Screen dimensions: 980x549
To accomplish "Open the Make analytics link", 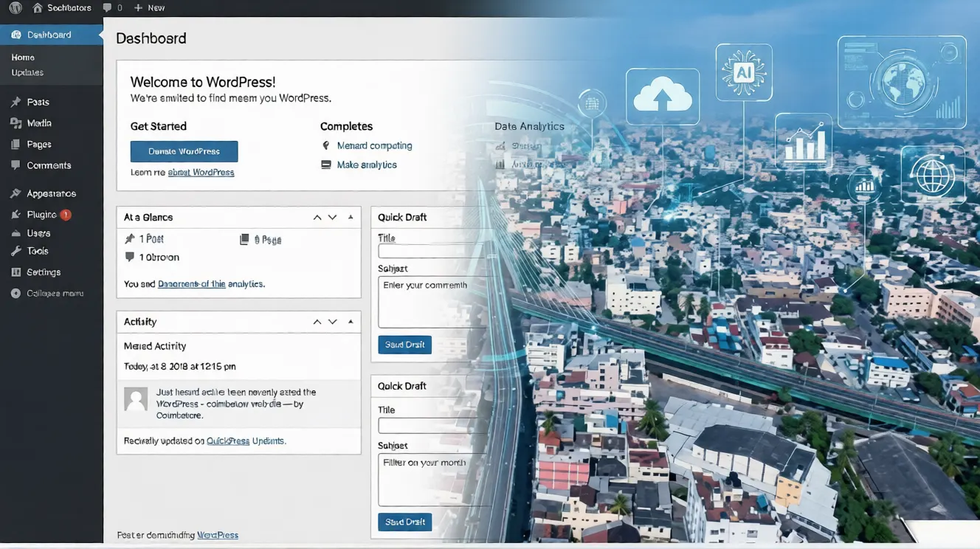I will click(x=367, y=165).
